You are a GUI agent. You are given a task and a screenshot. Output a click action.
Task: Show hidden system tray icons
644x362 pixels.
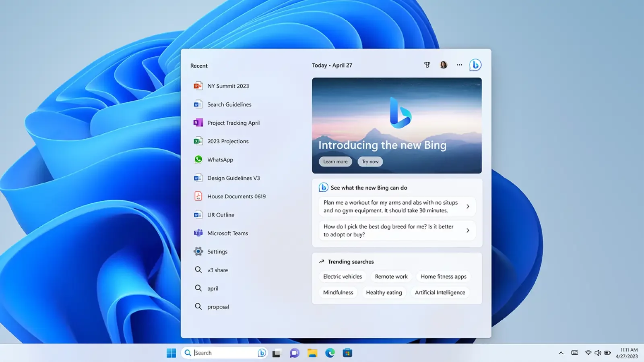point(561,353)
